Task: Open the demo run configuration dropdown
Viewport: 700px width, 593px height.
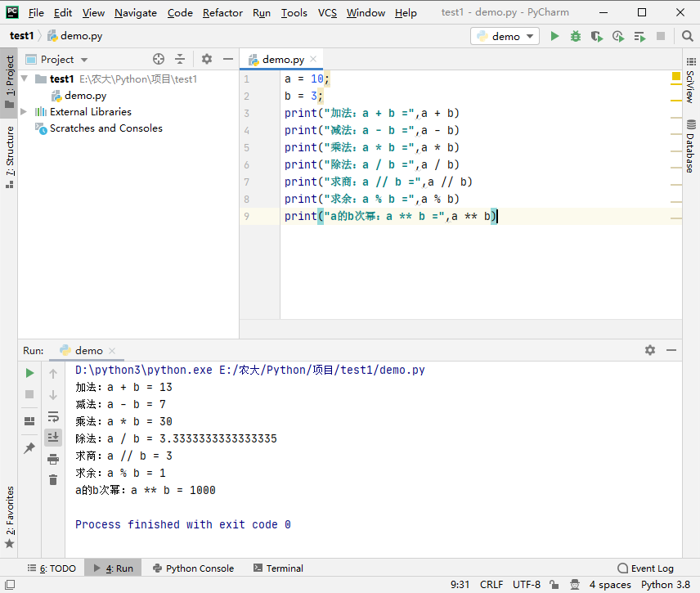Action: pos(505,36)
